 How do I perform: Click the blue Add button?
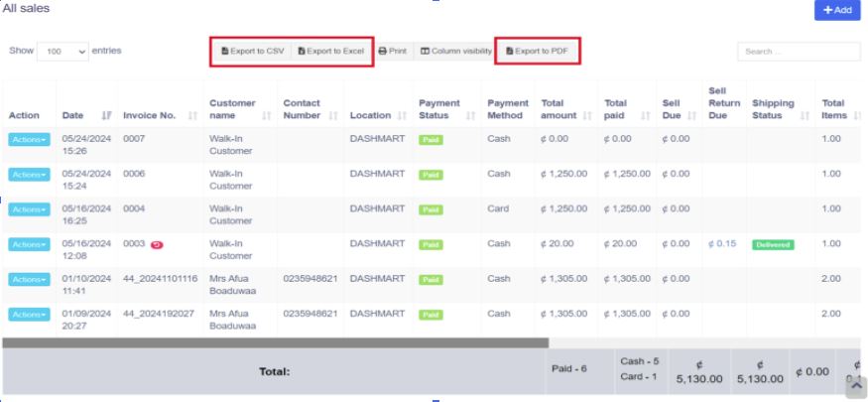click(837, 10)
